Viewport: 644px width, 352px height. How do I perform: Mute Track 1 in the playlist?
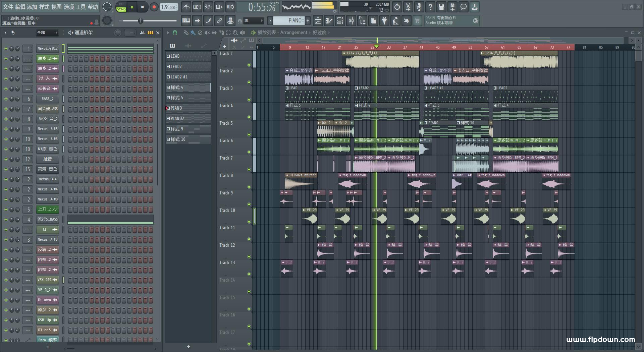[249, 65]
